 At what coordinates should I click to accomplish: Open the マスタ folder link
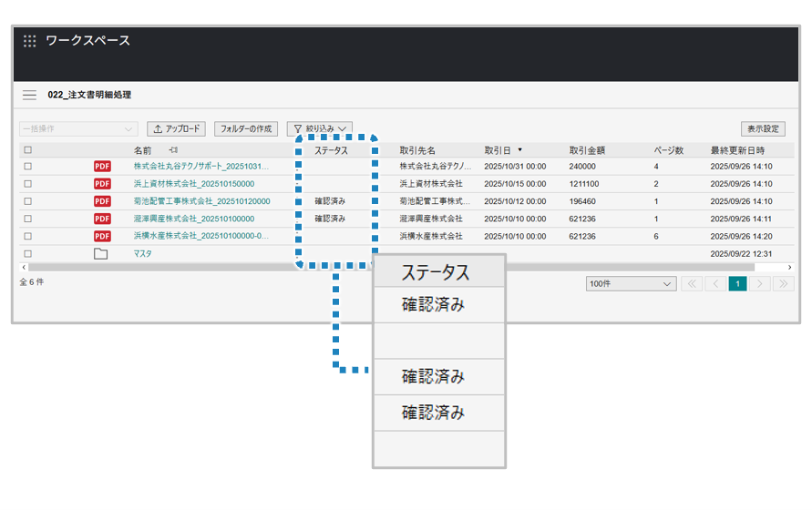click(x=142, y=254)
